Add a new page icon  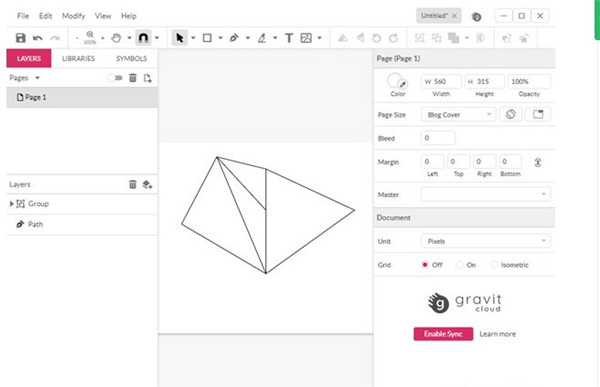[x=148, y=78]
